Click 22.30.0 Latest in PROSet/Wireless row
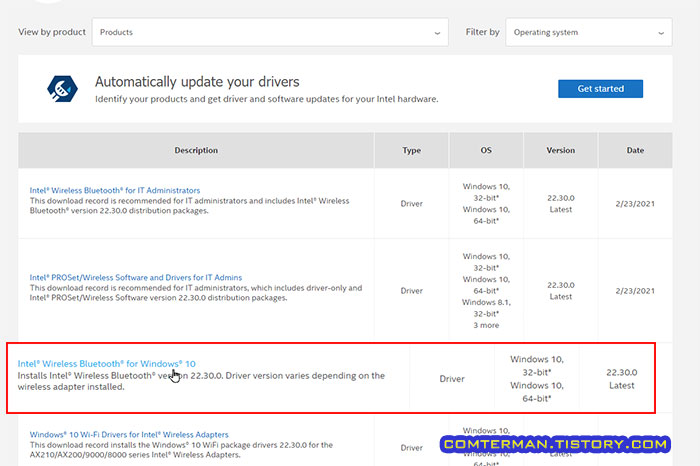 coord(561,291)
